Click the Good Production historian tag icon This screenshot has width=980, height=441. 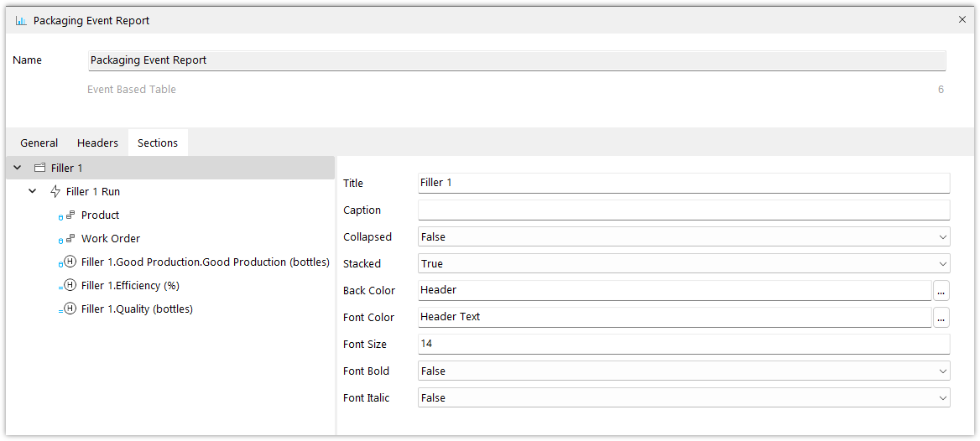(x=70, y=262)
